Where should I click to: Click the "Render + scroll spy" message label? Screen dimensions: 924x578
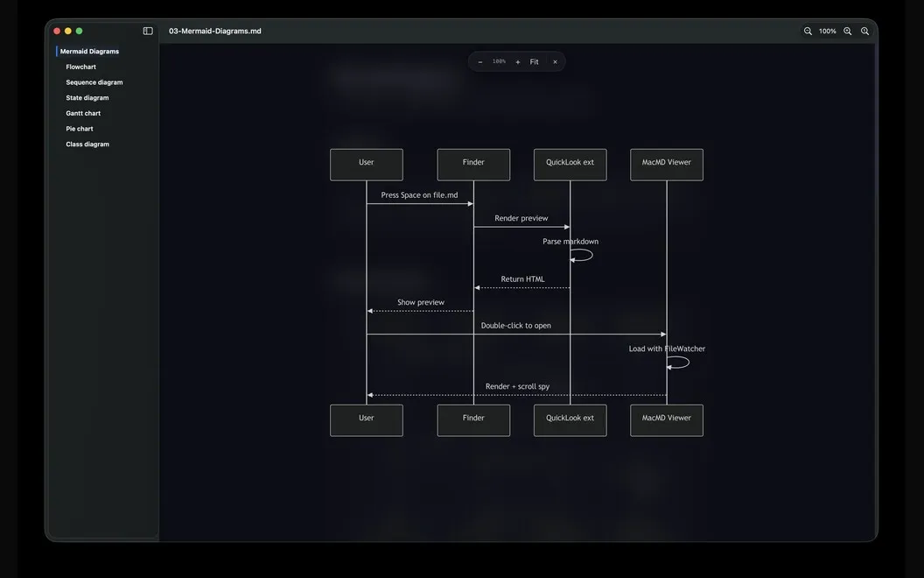coord(517,386)
